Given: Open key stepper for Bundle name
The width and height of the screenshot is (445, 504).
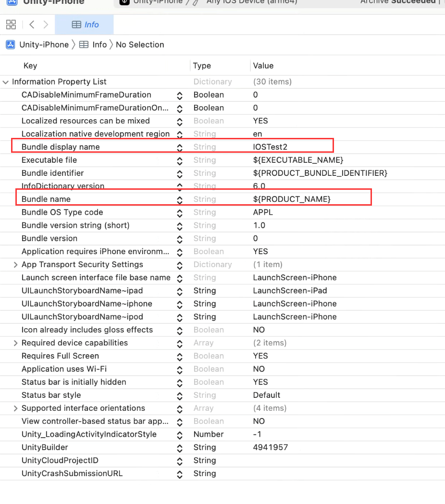Looking at the screenshot, I should (x=180, y=200).
